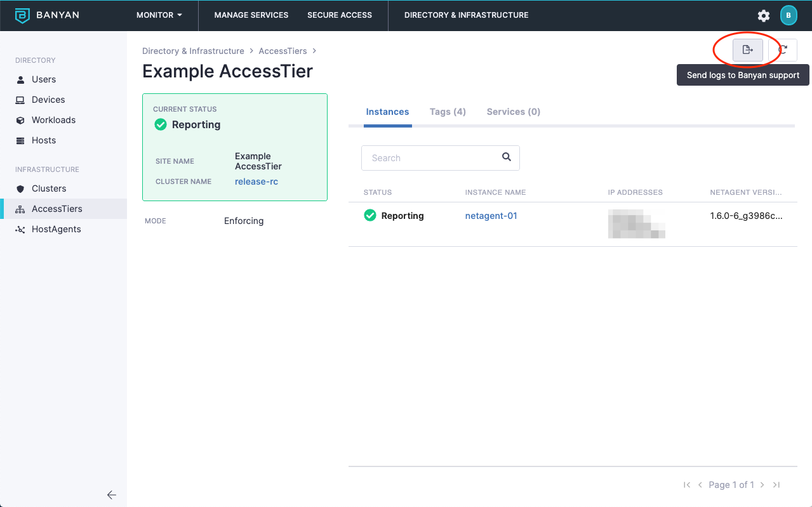Screen dimensions: 812x507
Task: Go to first page of instances
Action: pyautogui.click(x=686, y=485)
